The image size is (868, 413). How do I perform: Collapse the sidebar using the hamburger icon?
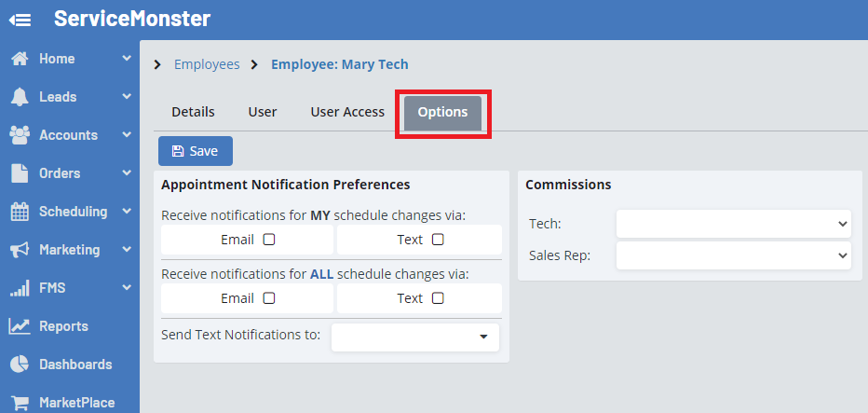[x=20, y=20]
